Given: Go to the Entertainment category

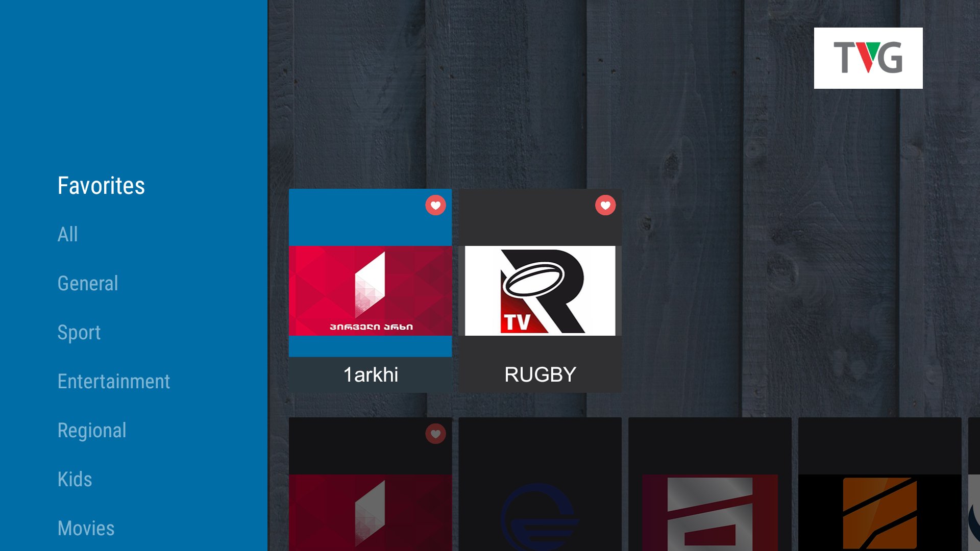Looking at the screenshot, I should [113, 382].
